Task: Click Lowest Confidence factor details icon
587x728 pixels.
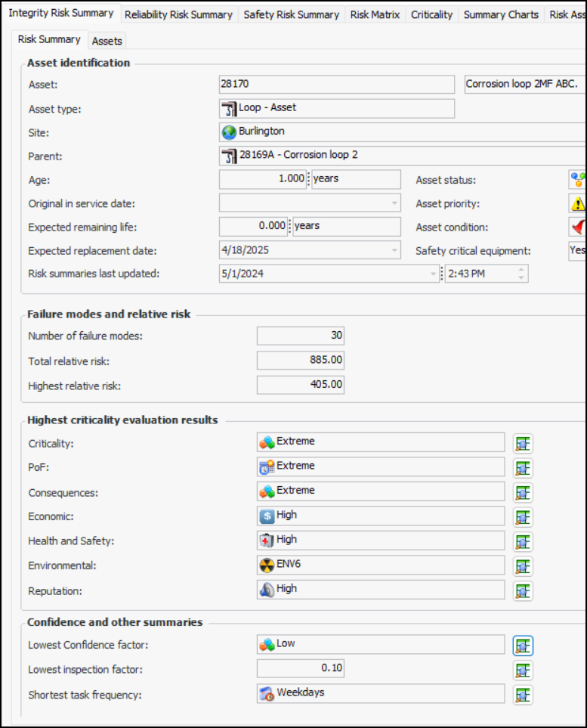Action: 523,646
